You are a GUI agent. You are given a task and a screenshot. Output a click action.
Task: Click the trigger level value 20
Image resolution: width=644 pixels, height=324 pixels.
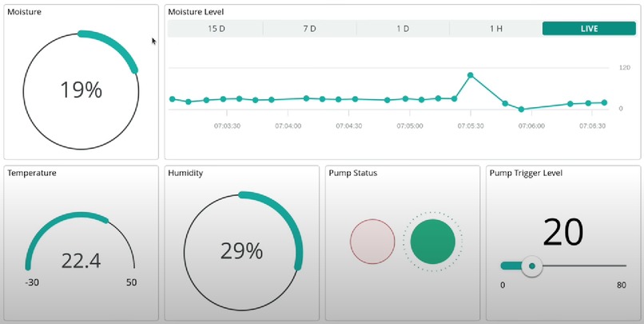(563, 233)
